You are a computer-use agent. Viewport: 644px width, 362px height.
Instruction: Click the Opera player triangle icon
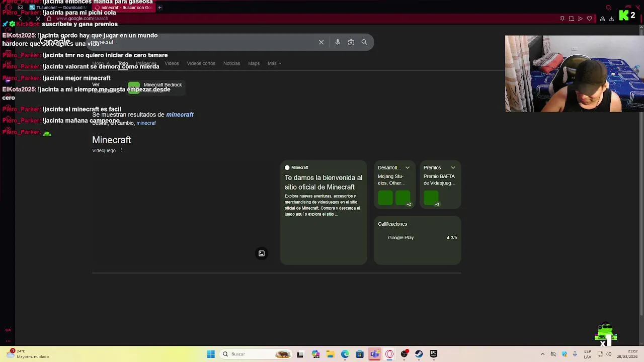click(580, 19)
